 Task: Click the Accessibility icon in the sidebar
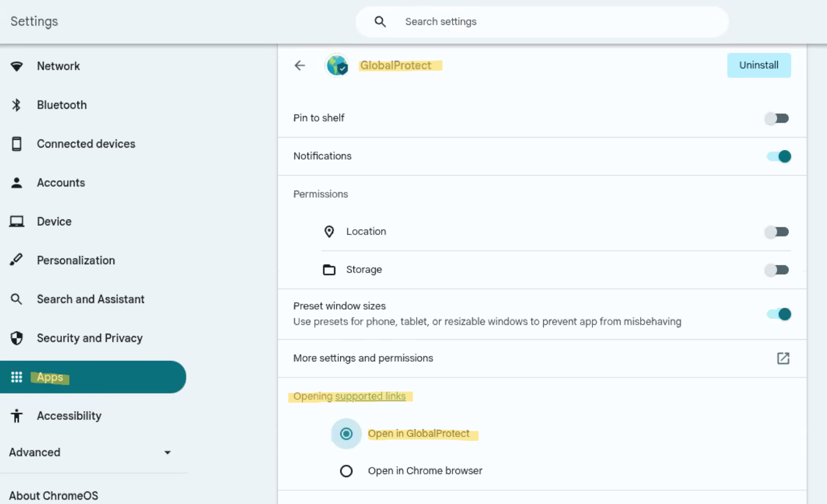click(17, 416)
